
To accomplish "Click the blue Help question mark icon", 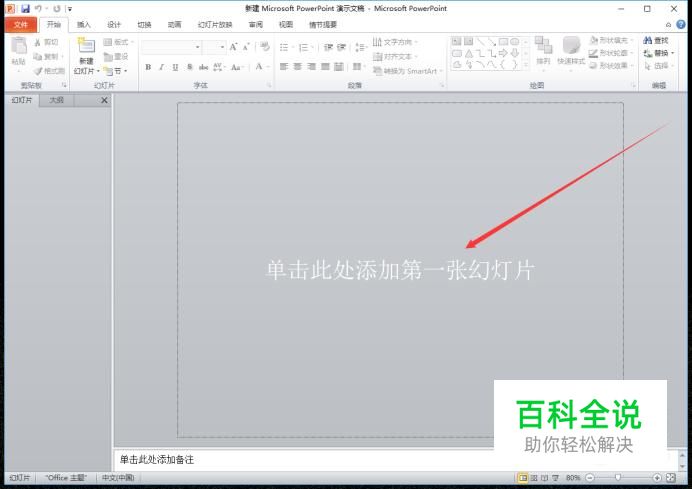I will tap(681, 25).
